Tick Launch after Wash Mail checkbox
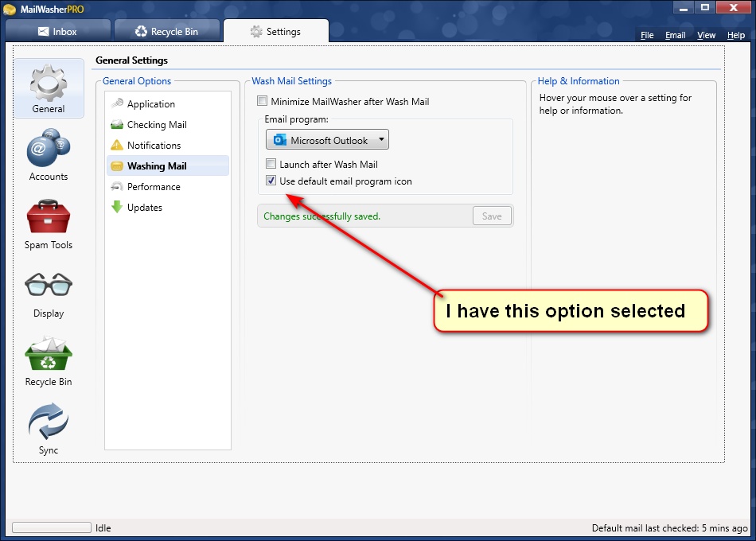 click(271, 163)
